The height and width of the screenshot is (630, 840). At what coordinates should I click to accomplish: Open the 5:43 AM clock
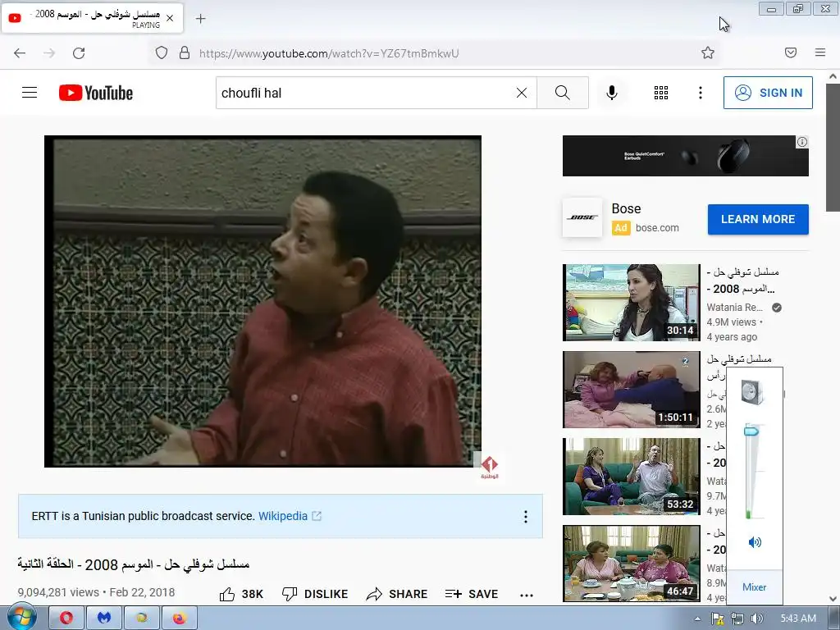[x=798, y=619]
